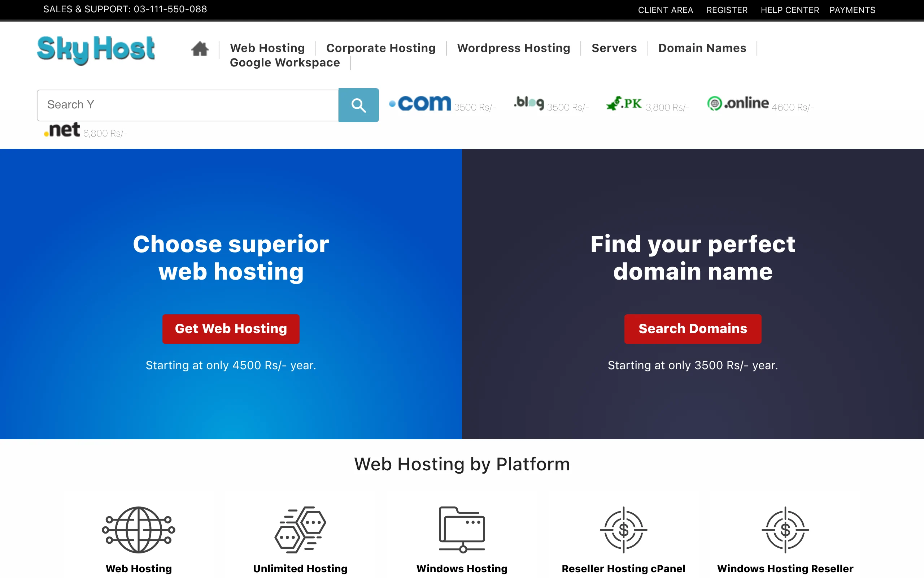924x578 pixels.
Task: Open Google Workspace menu item
Action: point(285,63)
